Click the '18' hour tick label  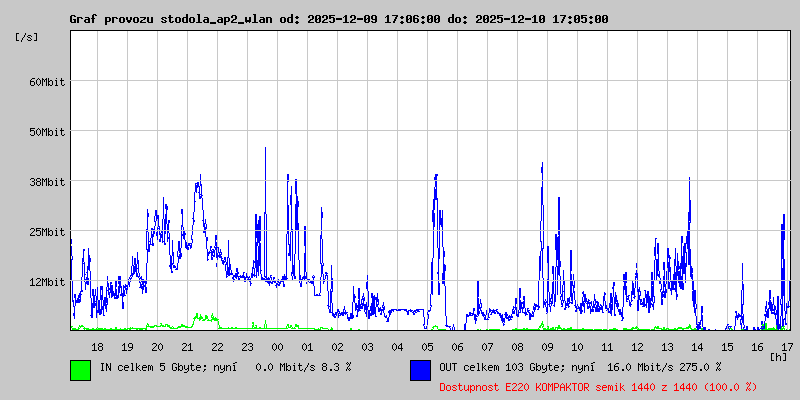97,347
